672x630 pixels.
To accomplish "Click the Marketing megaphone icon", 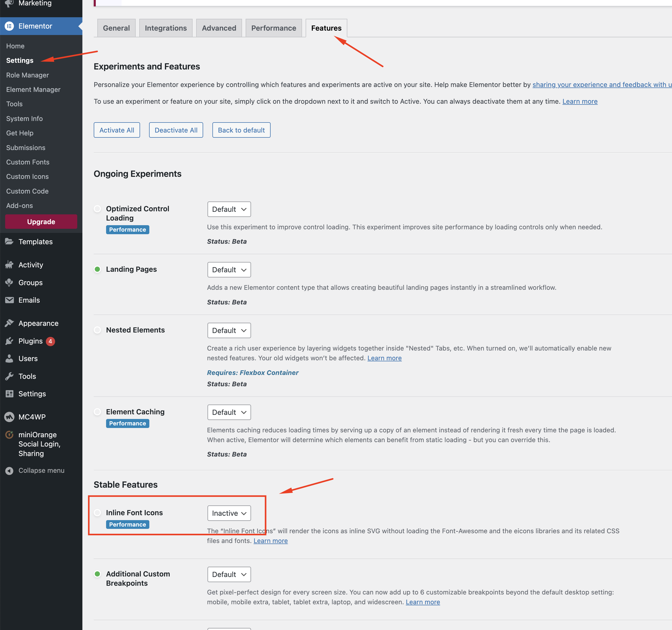I will (x=10, y=3).
